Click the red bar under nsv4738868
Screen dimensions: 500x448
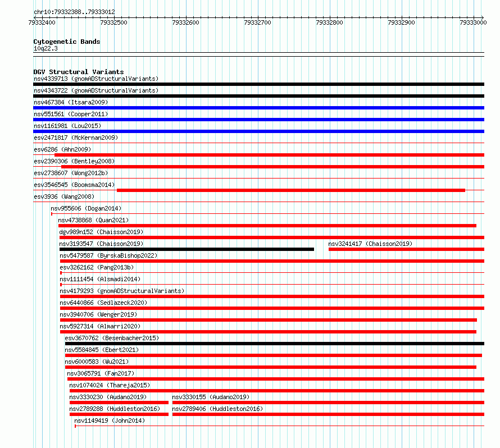[267, 226]
